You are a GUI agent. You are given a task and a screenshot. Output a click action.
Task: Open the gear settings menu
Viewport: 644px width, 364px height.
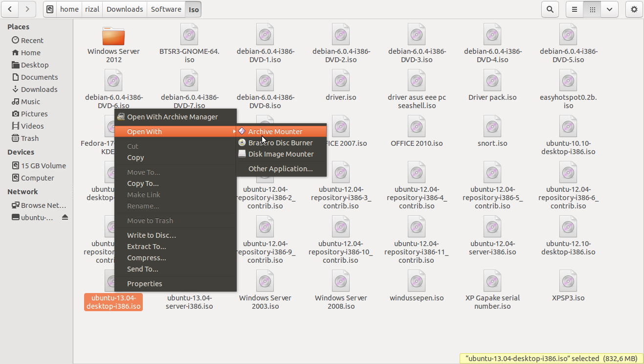coord(634,9)
